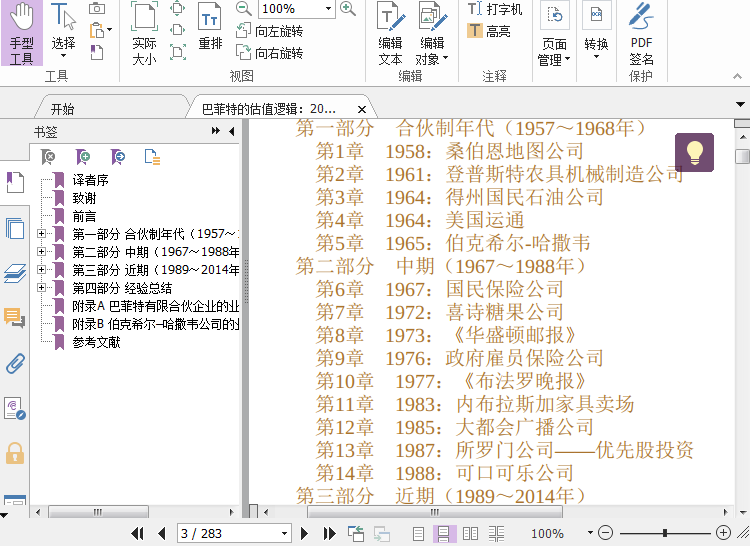Click the add new bookmark icon

tap(83, 156)
